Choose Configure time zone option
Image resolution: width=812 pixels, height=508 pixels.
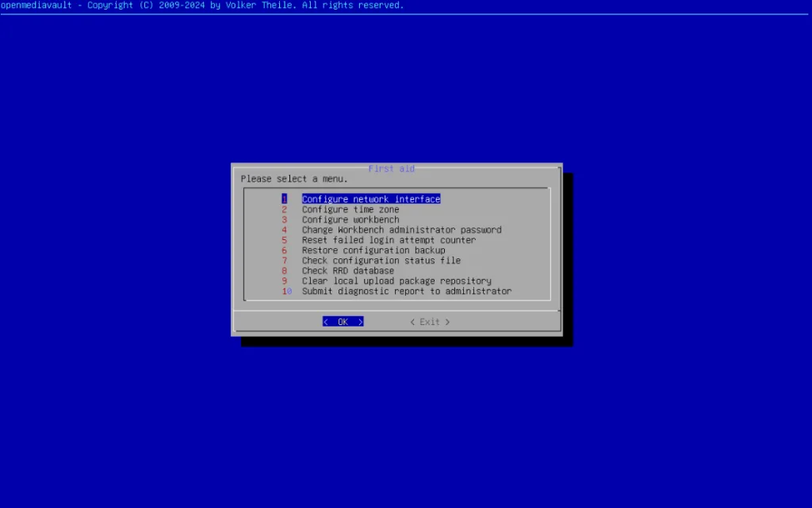tap(350, 209)
